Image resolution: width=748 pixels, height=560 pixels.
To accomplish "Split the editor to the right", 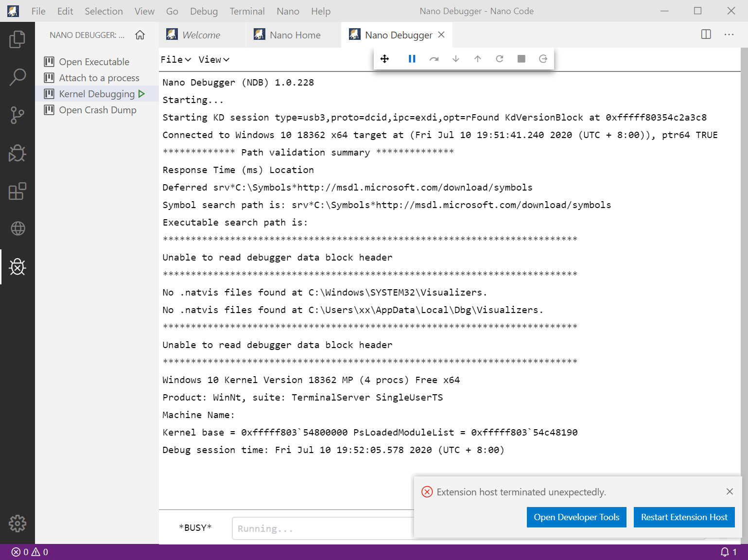I will (706, 35).
